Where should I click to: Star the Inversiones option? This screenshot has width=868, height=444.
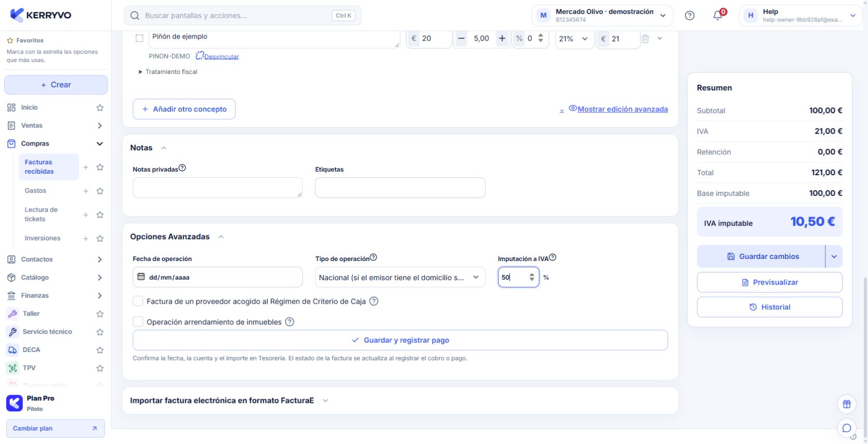pos(100,239)
